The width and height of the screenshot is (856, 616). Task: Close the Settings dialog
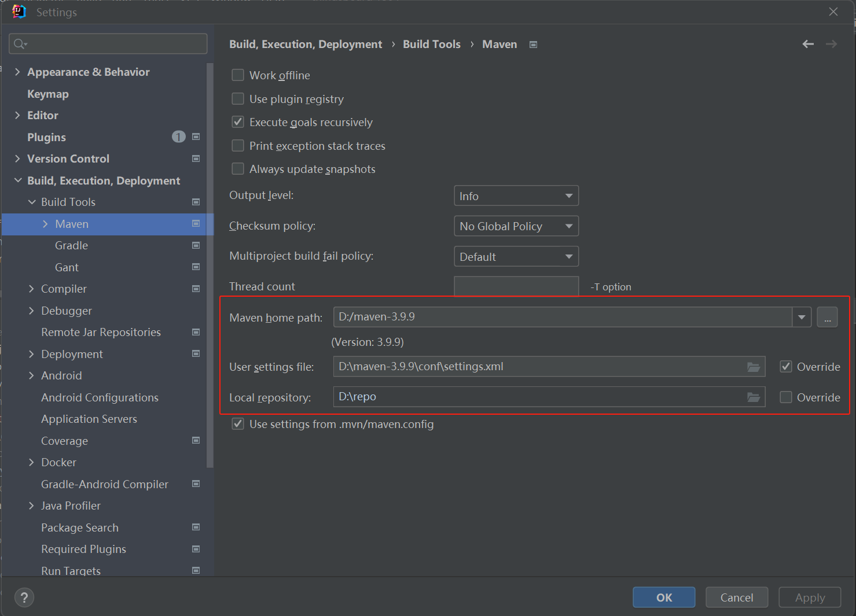[833, 12]
